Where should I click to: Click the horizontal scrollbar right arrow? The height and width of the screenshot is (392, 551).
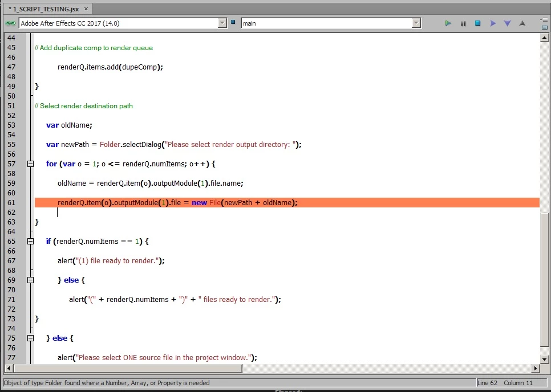(536, 368)
